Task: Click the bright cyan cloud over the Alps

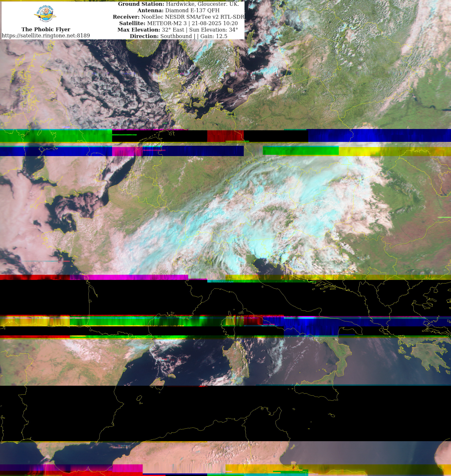Action: pyautogui.click(x=258, y=248)
